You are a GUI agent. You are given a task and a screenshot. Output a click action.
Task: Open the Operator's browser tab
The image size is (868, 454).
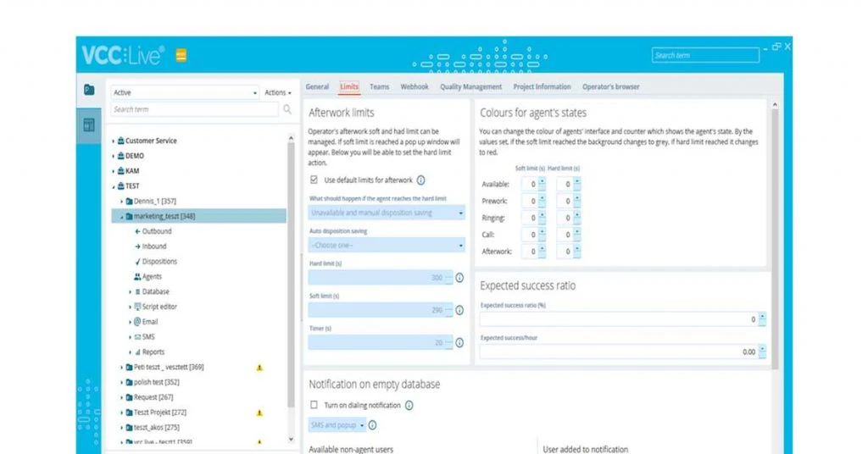coord(610,86)
